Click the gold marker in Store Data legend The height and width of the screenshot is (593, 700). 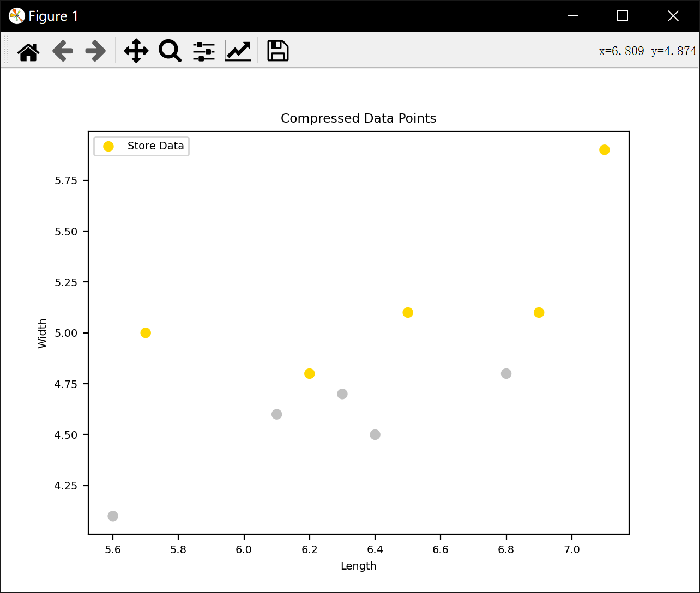pos(108,146)
